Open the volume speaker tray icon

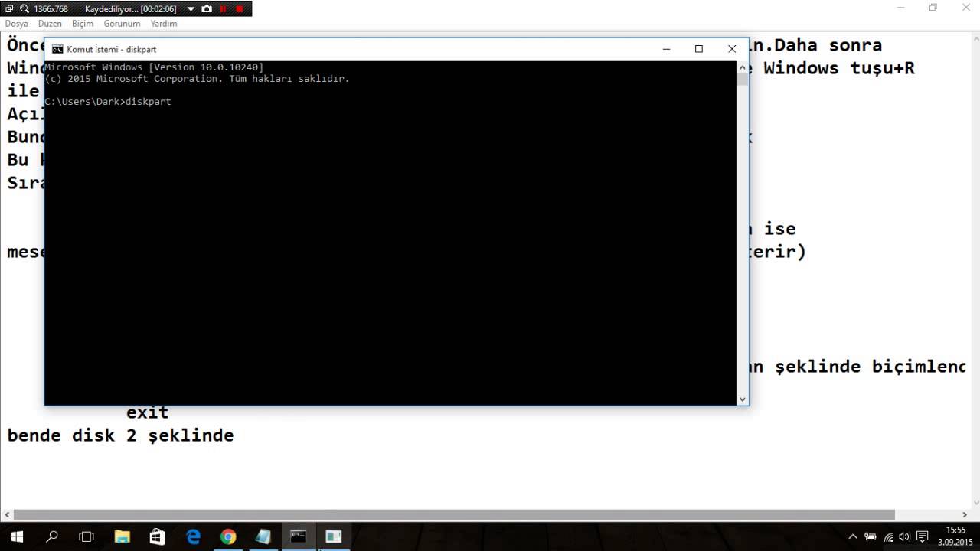[904, 536]
